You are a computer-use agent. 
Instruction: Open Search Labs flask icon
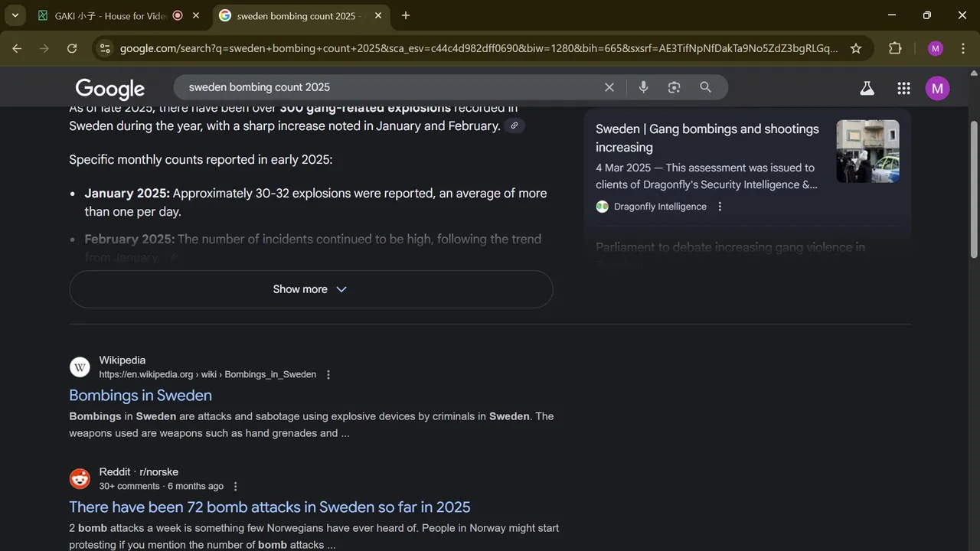point(867,88)
